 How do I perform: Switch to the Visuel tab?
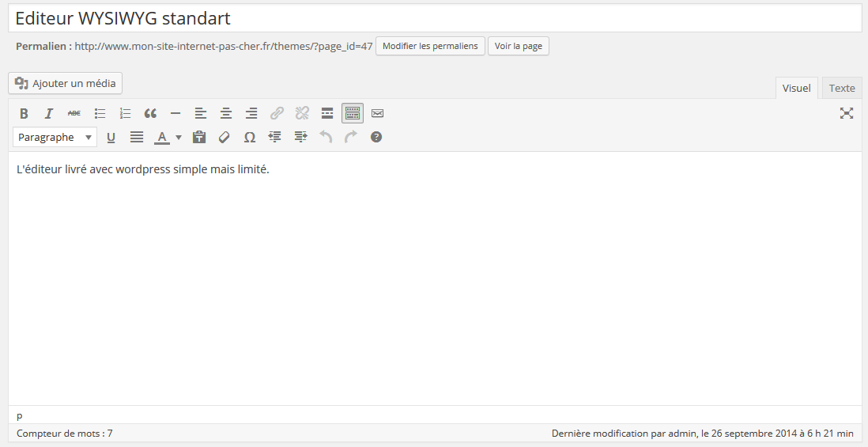[x=796, y=88]
